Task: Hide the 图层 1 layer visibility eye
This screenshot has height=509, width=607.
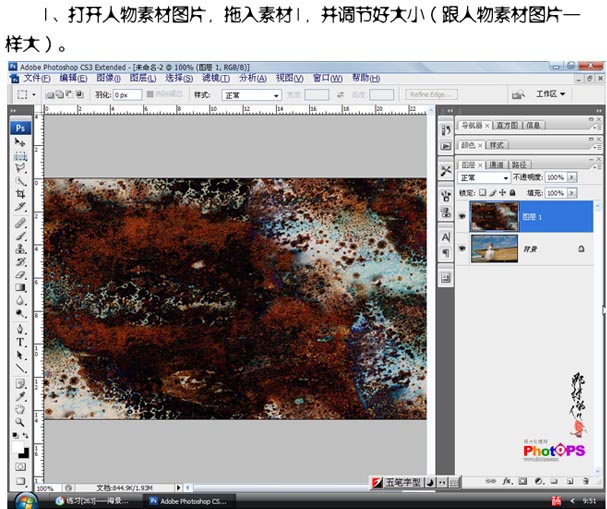Action: (x=462, y=215)
